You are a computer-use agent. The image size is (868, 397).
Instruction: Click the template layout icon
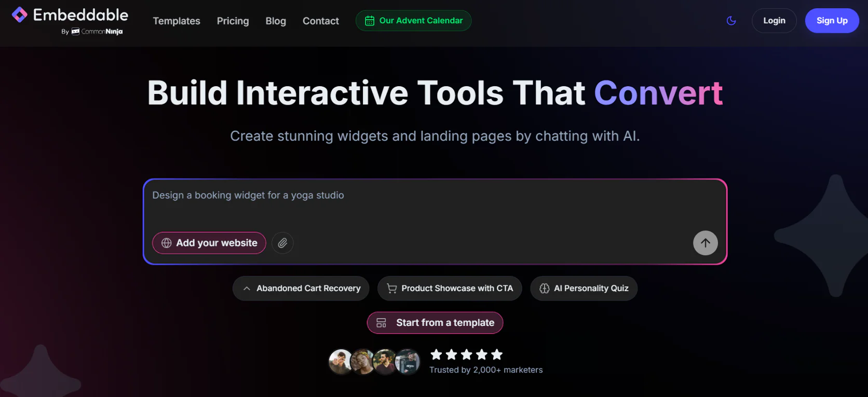(381, 323)
